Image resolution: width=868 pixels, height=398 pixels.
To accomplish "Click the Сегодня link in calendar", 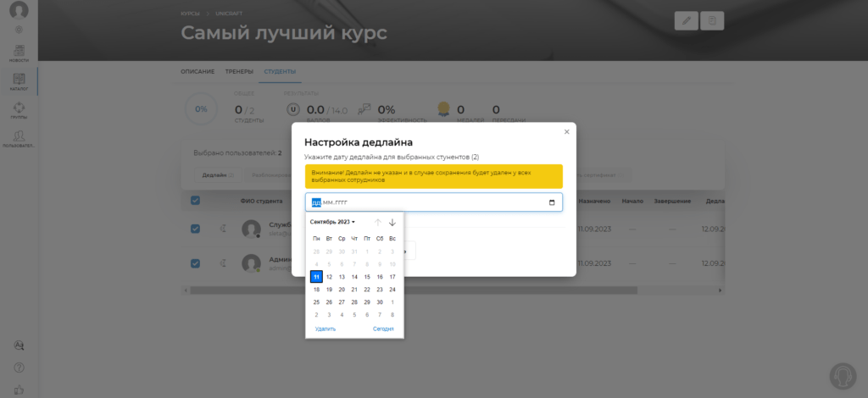I will point(383,329).
